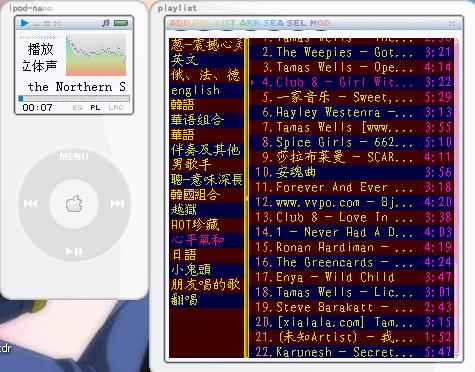The image size is (475, 372).
Task: Click the yellow divider between list panes
Action: [247, 198]
